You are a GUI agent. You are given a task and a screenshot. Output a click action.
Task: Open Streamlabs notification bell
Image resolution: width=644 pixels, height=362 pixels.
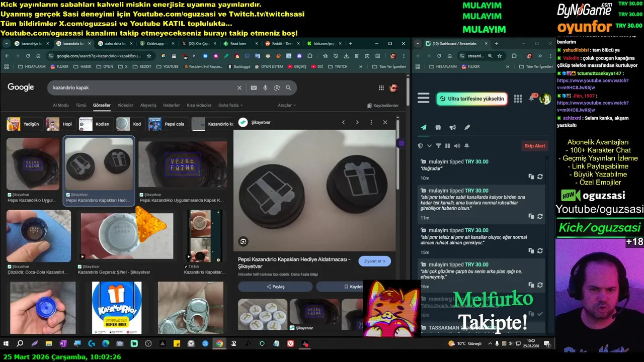(531, 99)
